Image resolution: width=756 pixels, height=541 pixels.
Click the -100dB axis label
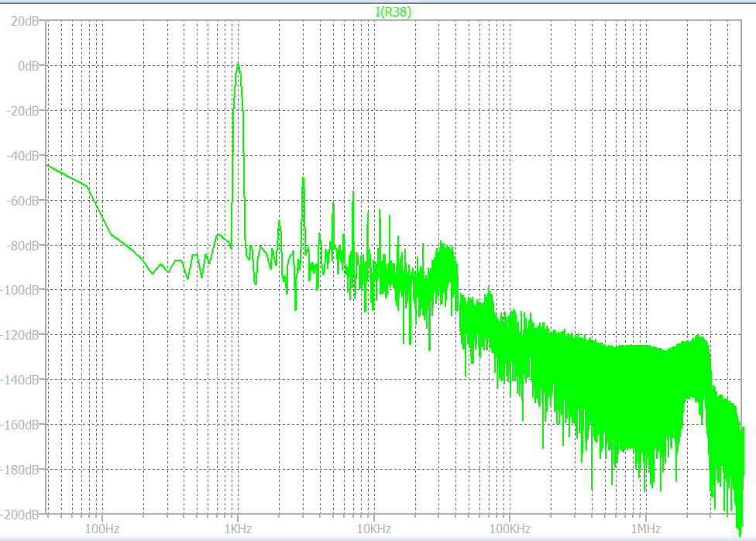click(x=20, y=291)
